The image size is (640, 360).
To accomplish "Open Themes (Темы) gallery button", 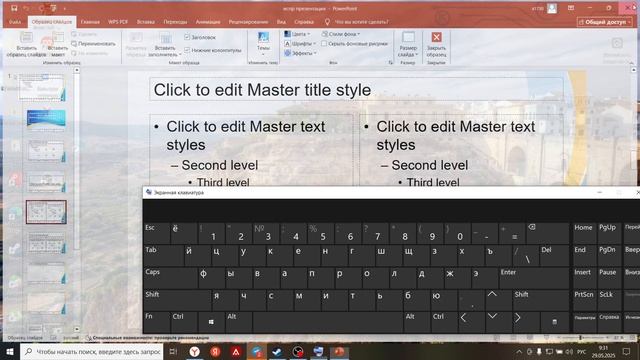I will [263, 44].
